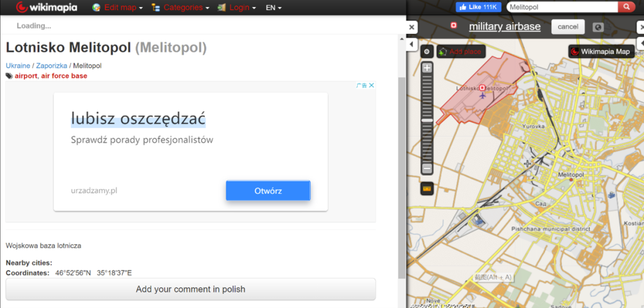
Task: Click the Melitopol city label on the map
Action: (571, 175)
